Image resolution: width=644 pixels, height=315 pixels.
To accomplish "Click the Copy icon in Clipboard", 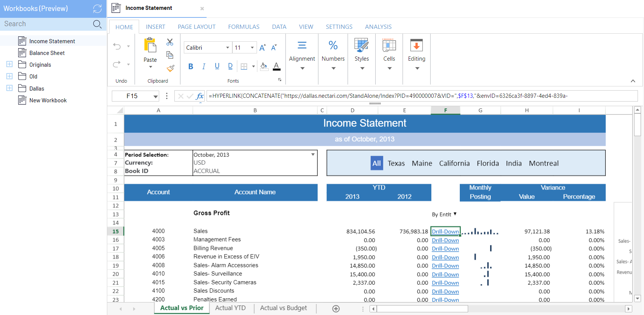I will pos(170,55).
